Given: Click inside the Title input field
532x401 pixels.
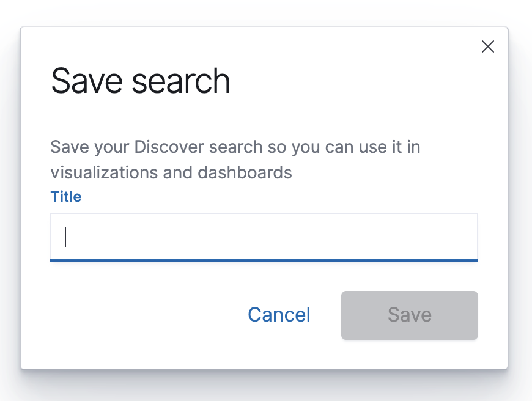Looking at the screenshot, I should pos(263,237).
